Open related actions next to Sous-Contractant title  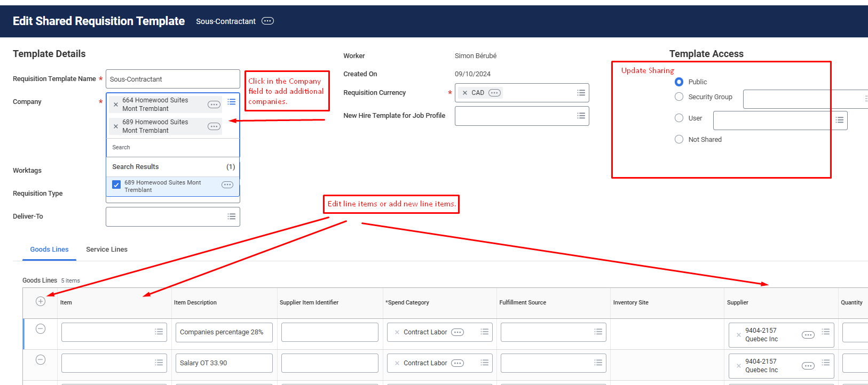[x=268, y=21]
